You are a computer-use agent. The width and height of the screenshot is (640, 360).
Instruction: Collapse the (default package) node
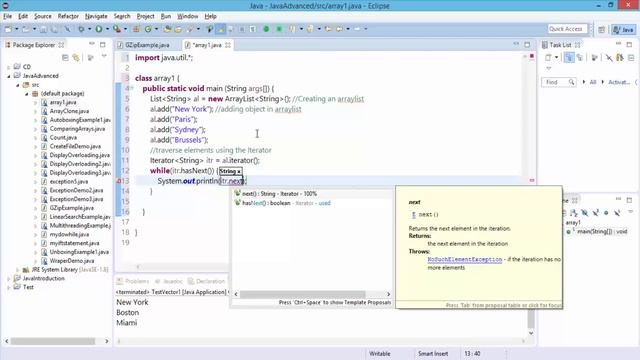27,93
